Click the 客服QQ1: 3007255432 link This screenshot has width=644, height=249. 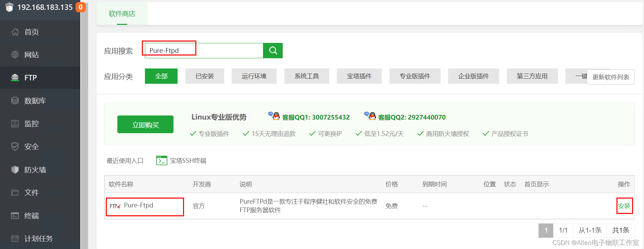(x=316, y=117)
